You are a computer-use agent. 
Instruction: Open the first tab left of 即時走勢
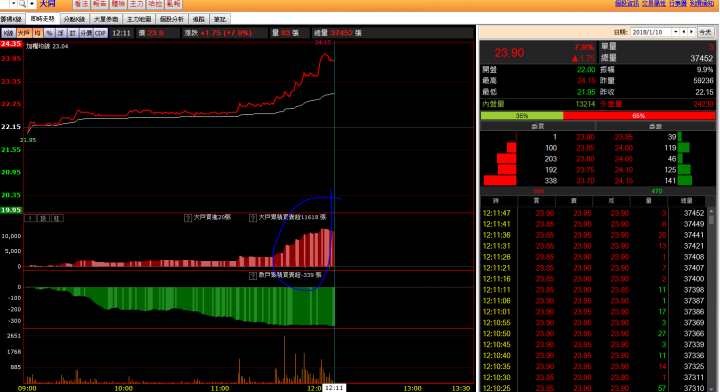pyautogui.click(x=12, y=19)
